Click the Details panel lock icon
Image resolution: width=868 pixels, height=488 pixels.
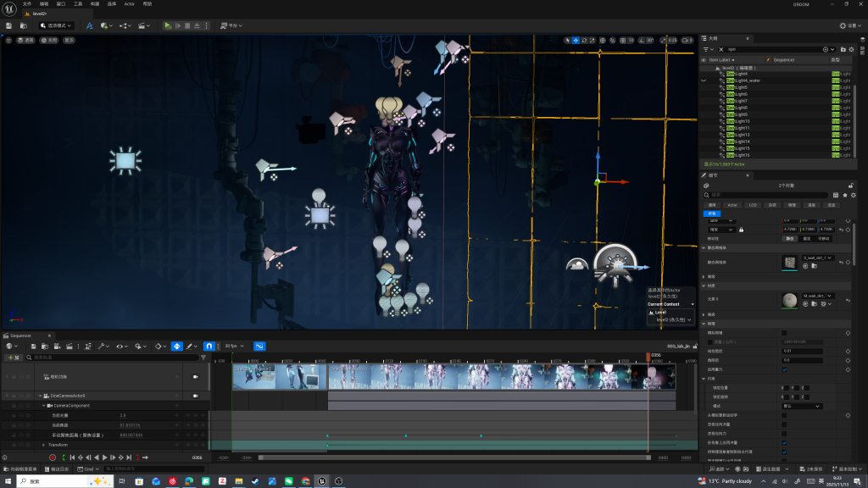coord(850,185)
